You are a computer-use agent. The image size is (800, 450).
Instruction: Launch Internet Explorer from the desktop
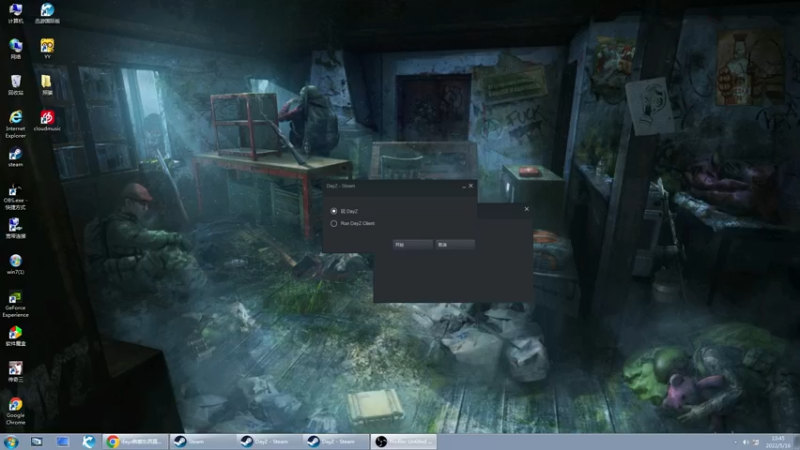(x=16, y=124)
